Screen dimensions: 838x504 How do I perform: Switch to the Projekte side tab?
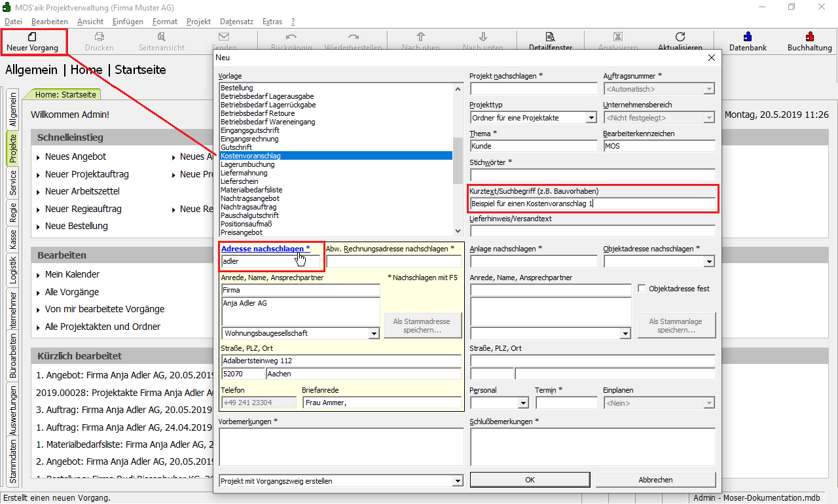12,148
